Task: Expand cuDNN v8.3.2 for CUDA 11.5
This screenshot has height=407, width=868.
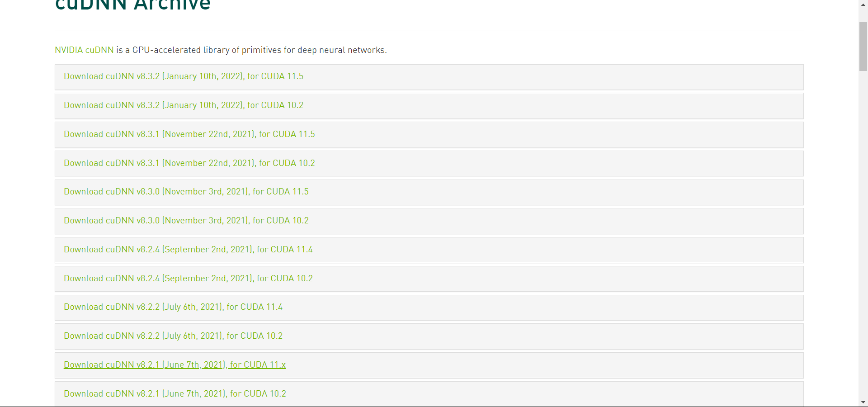Action: pyautogui.click(x=184, y=76)
